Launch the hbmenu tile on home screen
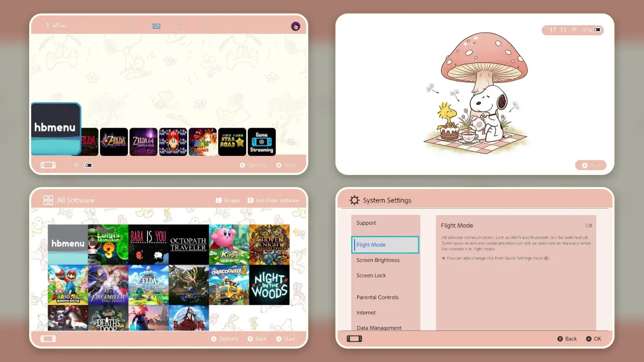This screenshot has width=644, height=362. click(56, 129)
